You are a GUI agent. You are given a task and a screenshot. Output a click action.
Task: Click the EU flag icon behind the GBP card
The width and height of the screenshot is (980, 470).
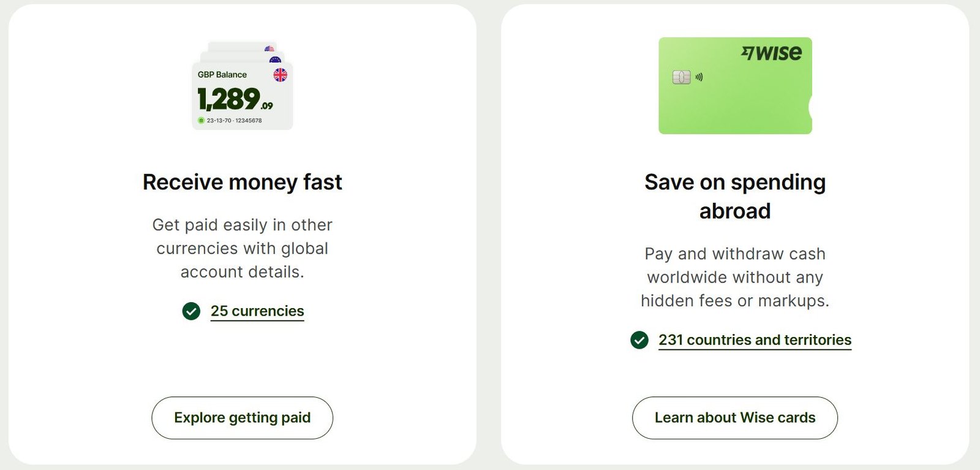[x=276, y=59]
